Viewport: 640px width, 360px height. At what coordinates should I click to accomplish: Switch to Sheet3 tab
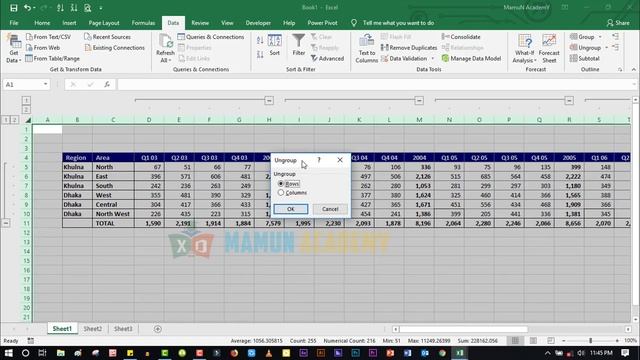[x=123, y=329]
